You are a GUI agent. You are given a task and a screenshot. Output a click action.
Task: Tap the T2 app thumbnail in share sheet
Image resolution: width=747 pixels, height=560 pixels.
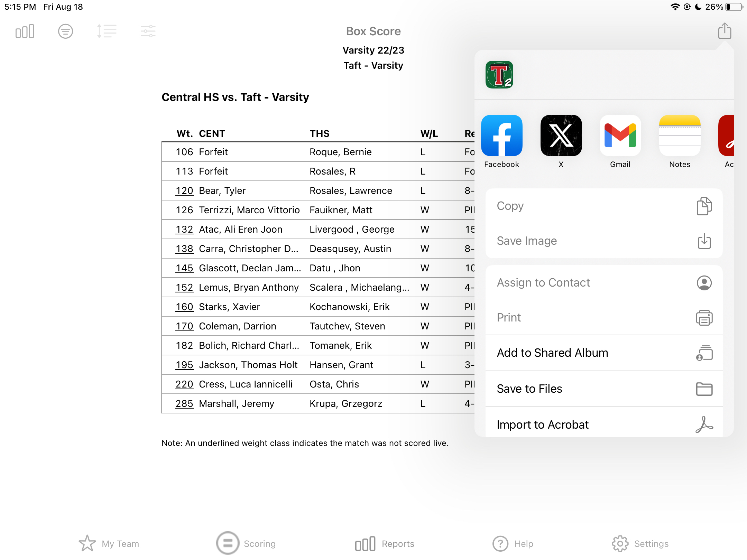(x=499, y=75)
